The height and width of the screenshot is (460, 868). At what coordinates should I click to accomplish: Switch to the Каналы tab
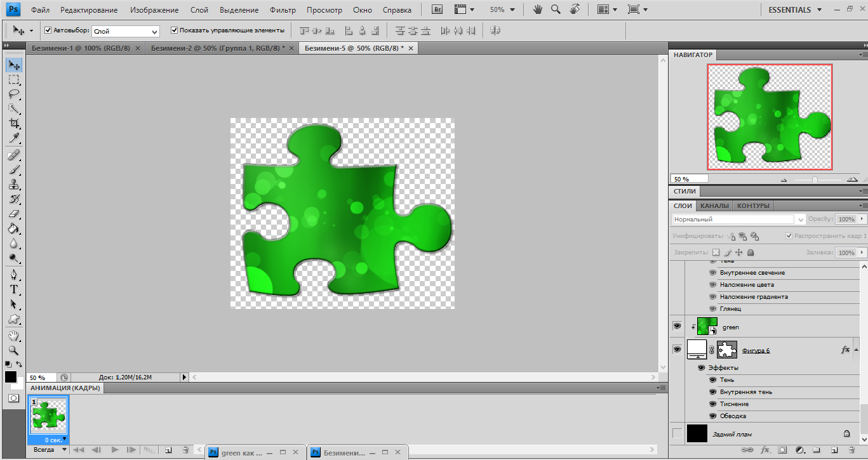click(x=714, y=206)
